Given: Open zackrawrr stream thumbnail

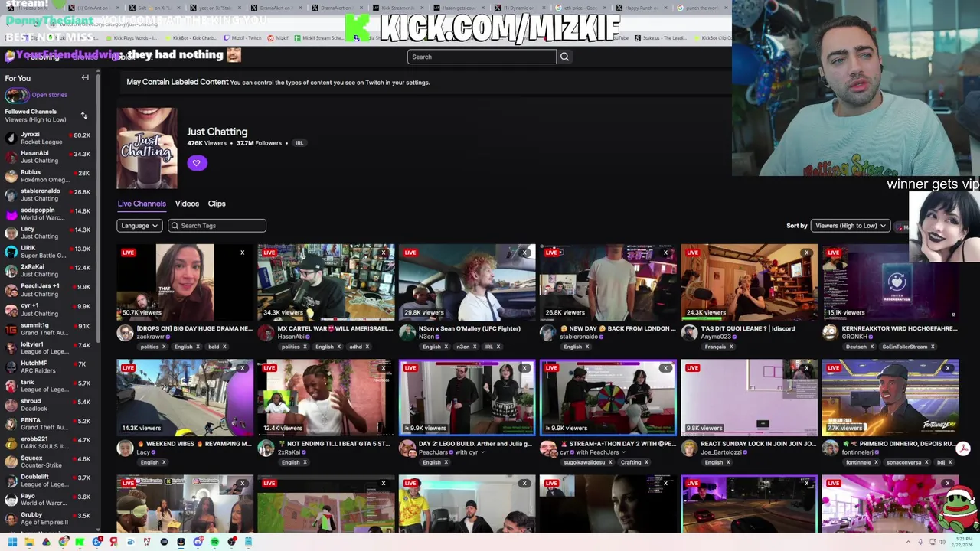Looking at the screenshot, I should coord(185,282).
